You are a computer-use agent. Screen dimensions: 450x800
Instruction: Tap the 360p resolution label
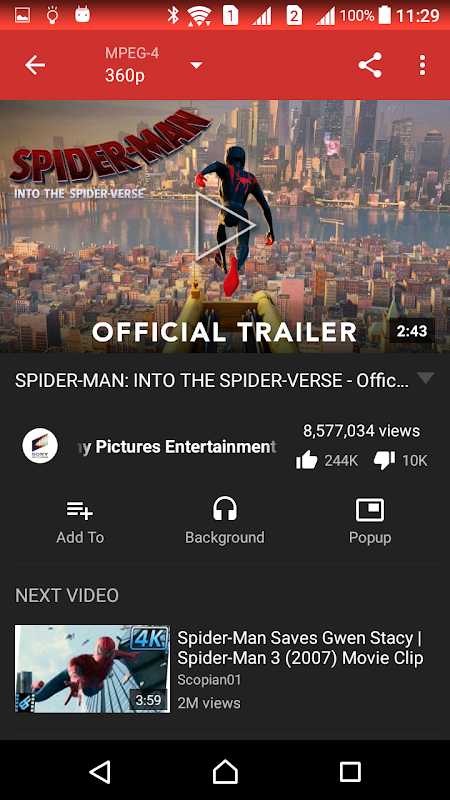pyautogui.click(x=125, y=76)
